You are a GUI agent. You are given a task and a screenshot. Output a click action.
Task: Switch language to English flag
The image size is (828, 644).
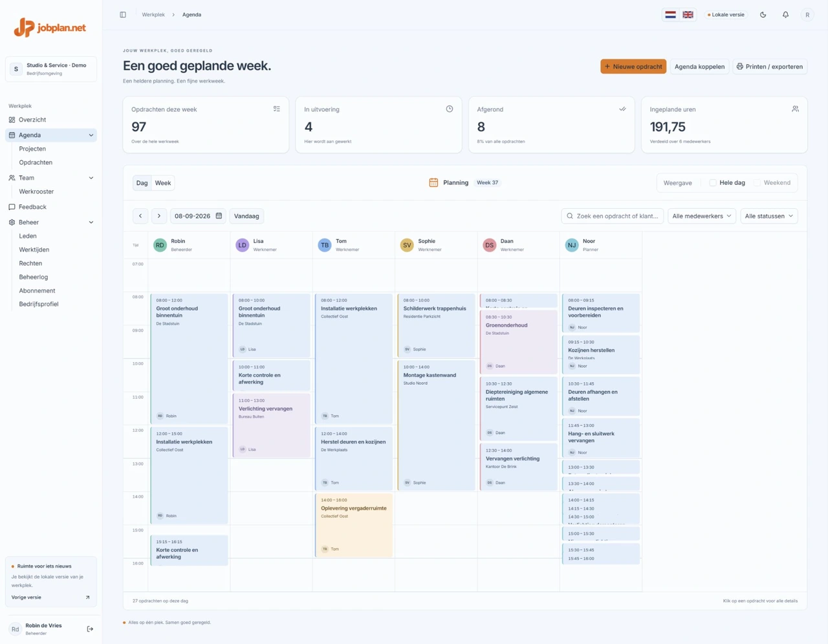[688, 15]
